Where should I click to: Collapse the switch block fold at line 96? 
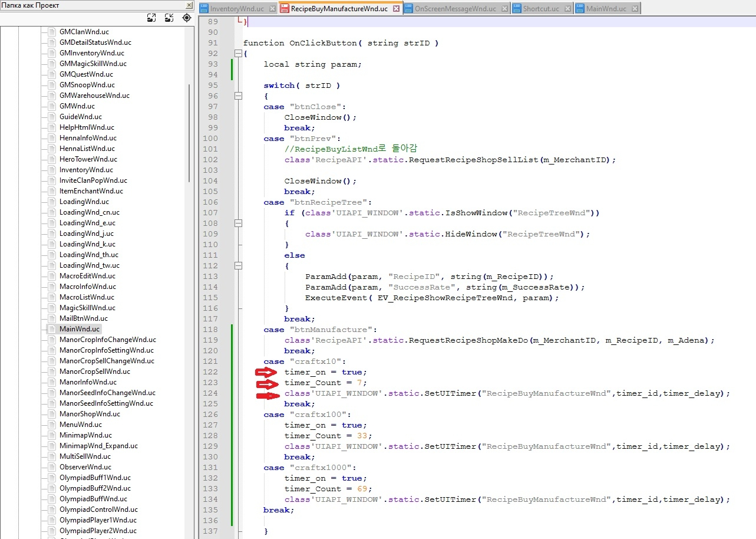tap(238, 96)
